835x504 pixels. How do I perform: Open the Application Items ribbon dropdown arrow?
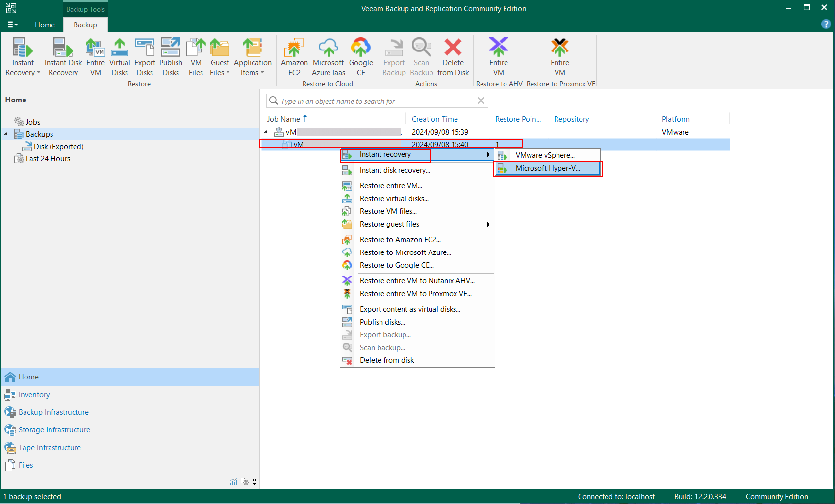tap(262, 73)
